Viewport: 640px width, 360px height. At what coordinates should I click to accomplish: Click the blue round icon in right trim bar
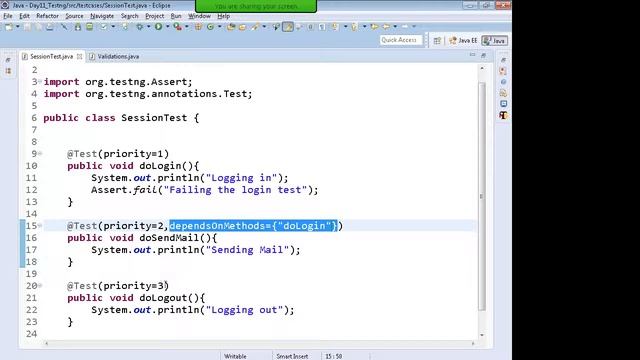[503, 82]
